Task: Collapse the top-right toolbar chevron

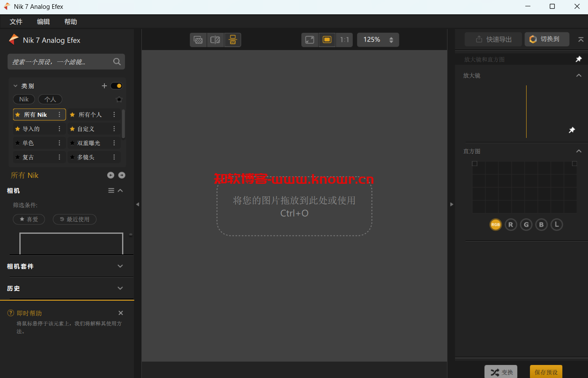Action: click(x=581, y=40)
